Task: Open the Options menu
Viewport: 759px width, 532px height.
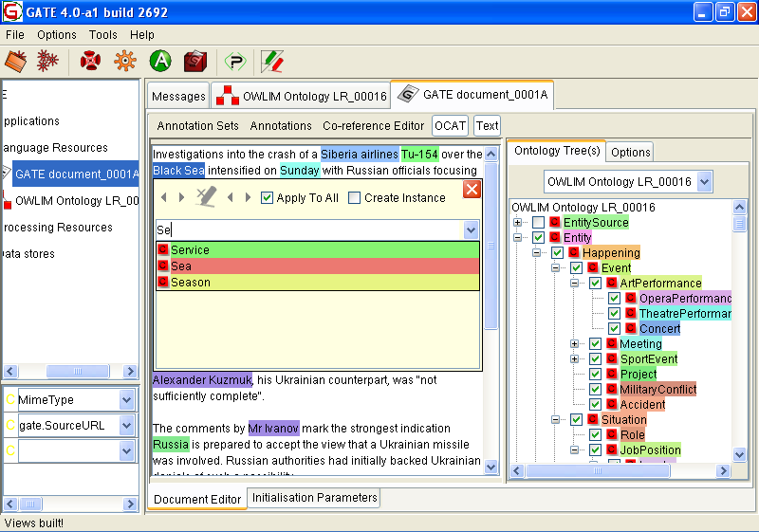Action: (57, 35)
